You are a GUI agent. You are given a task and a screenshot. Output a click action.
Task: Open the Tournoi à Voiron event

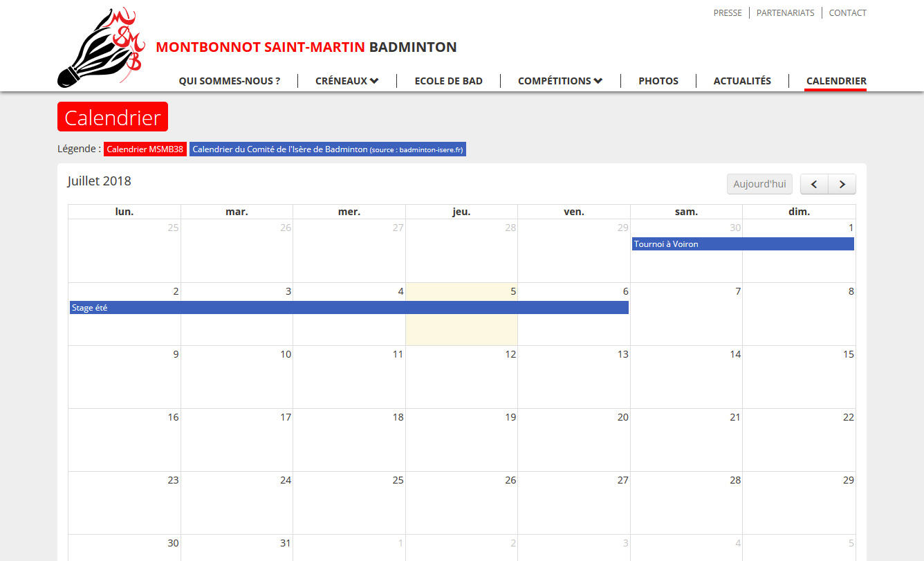(743, 244)
